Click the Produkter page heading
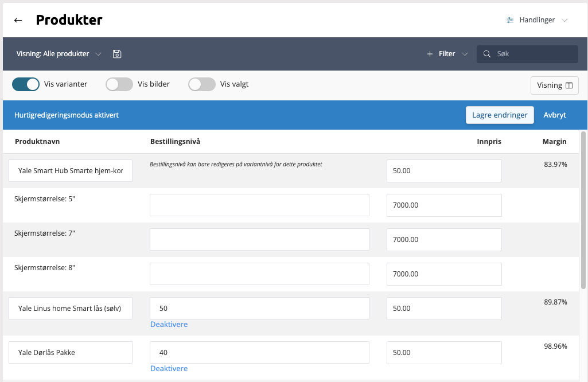Screen dimensions: 588x382 click(69, 20)
